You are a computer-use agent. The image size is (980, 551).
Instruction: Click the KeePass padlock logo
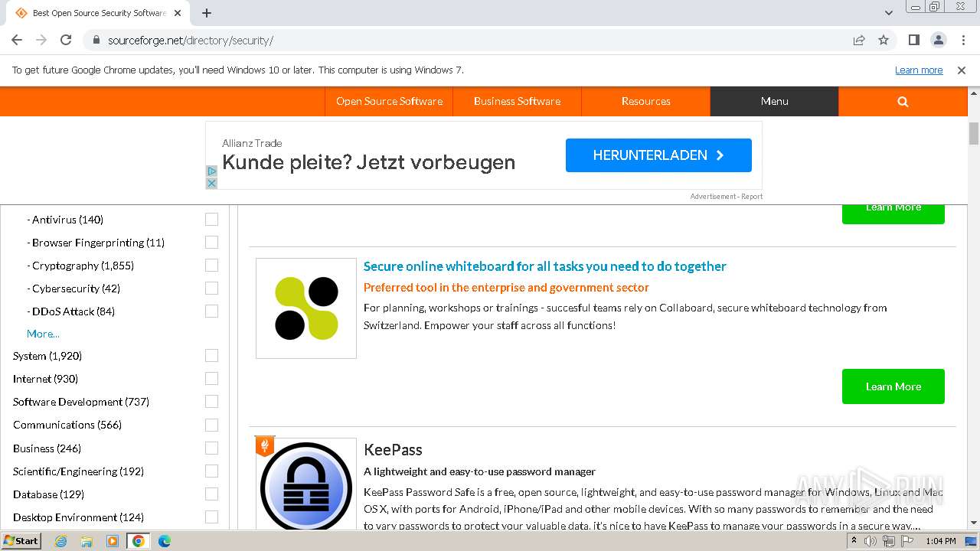click(x=306, y=486)
